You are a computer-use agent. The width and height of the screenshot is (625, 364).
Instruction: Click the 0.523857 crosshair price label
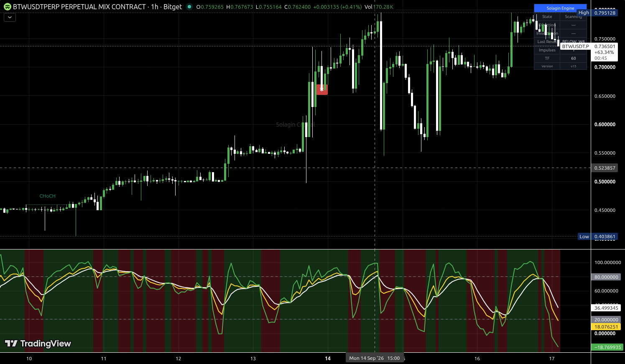605,168
